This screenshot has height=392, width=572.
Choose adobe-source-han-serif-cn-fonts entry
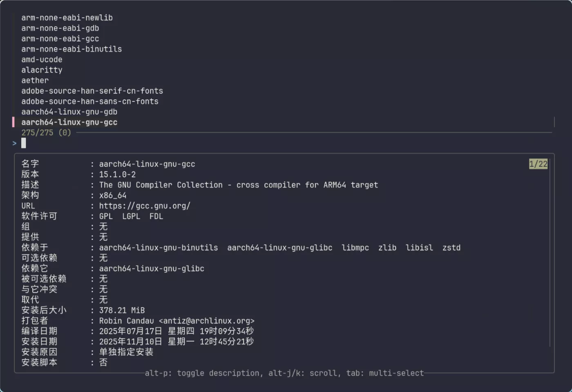coord(92,91)
